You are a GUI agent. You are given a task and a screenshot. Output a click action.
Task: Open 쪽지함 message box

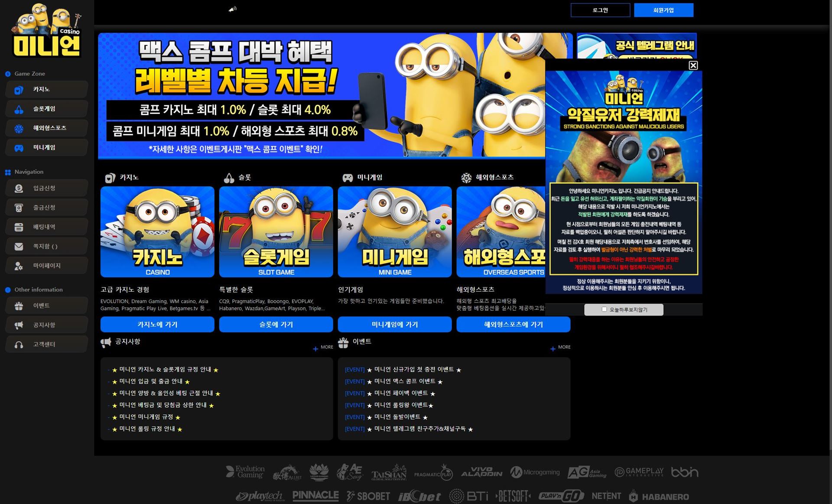pyautogui.click(x=47, y=246)
